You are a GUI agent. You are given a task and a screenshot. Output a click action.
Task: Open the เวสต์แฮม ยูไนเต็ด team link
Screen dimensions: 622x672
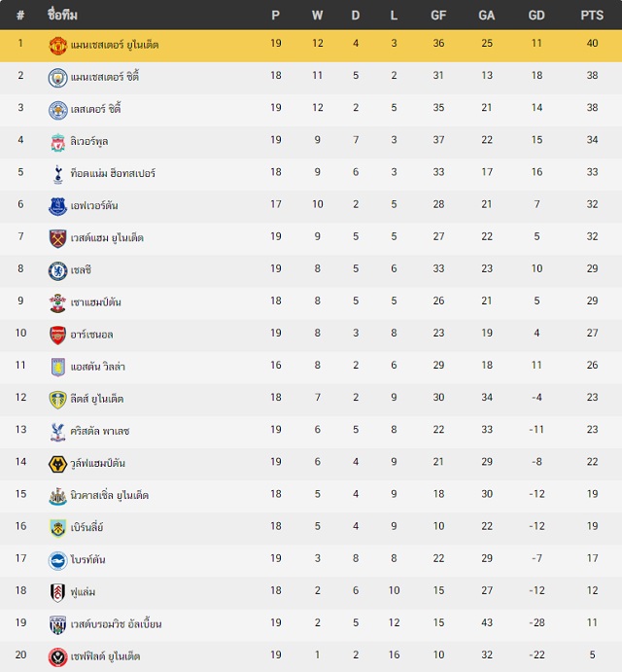click(107, 238)
